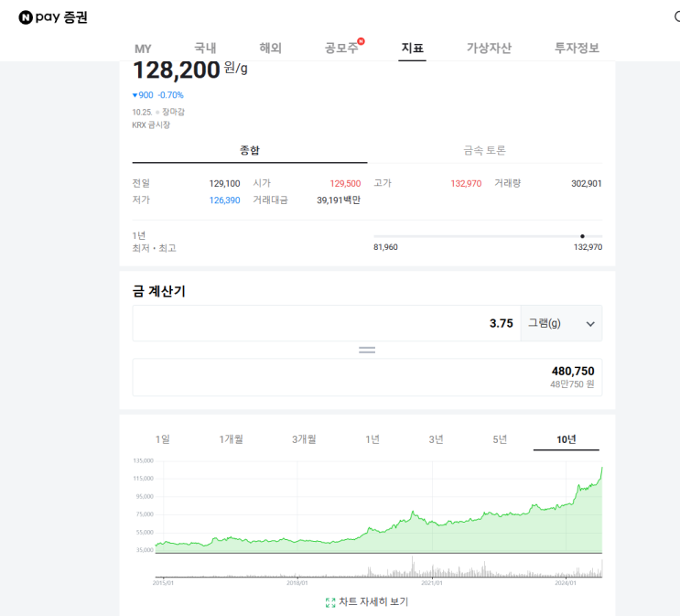
Task: Click the expand icon beside 차트 자세히 보기
Action: pyautogui.click(x=330, y=602)
